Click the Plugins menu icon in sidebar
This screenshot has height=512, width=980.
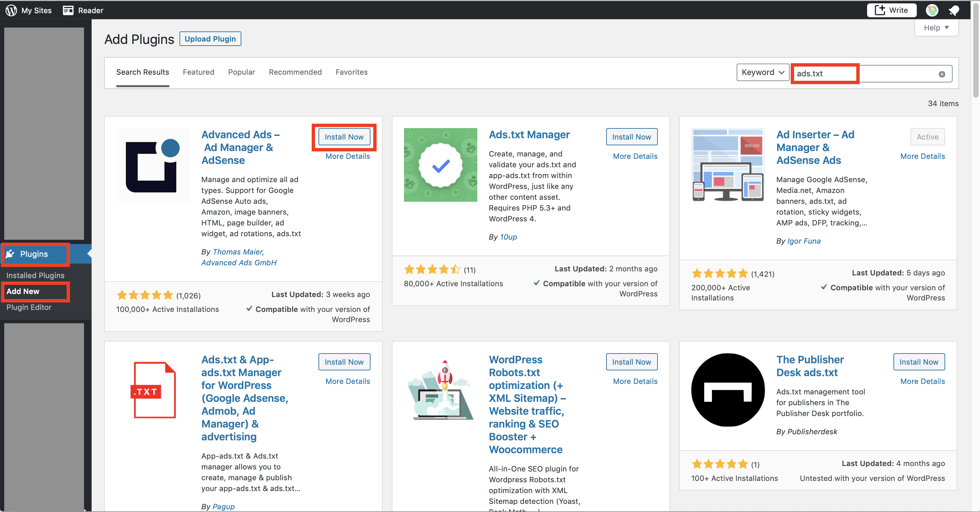click(10, 254)
